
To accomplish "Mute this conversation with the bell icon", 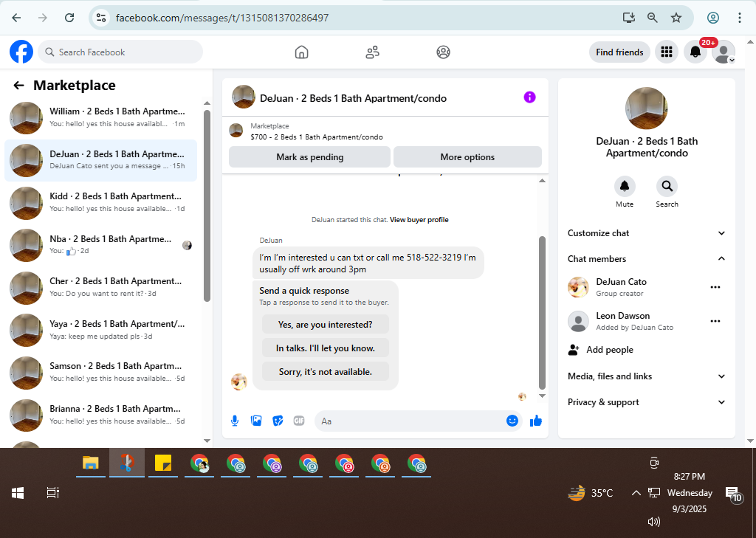I will (625, 186).
